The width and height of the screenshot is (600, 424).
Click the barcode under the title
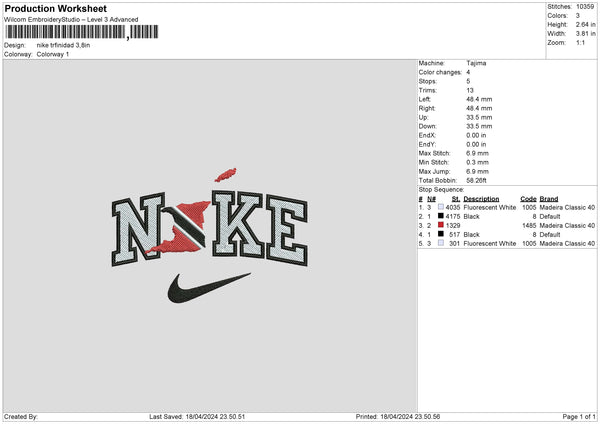point(82,32)
